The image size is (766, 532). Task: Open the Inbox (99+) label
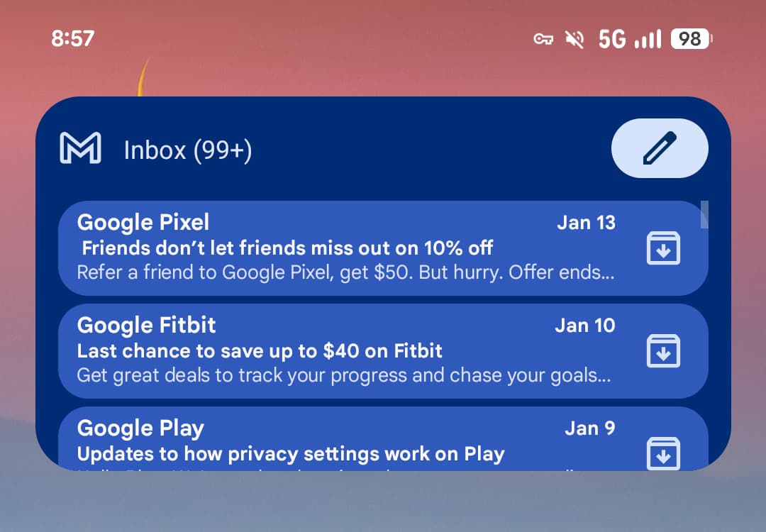pos(188,150)
